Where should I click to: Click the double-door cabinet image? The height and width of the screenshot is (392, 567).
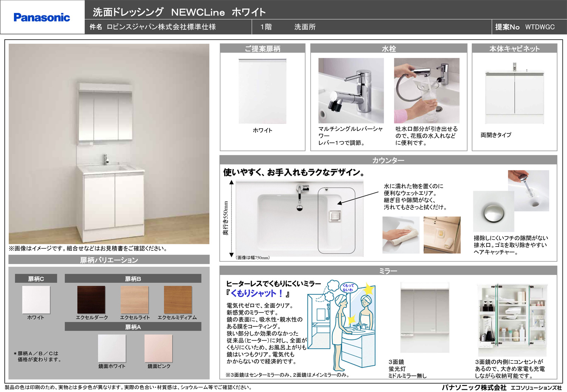(514, 93)
